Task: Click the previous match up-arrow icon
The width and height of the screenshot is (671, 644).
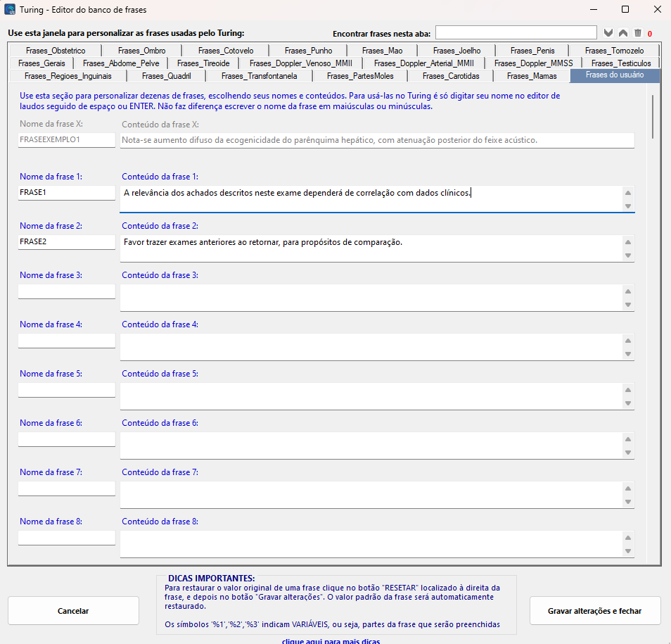Action: 623,33
